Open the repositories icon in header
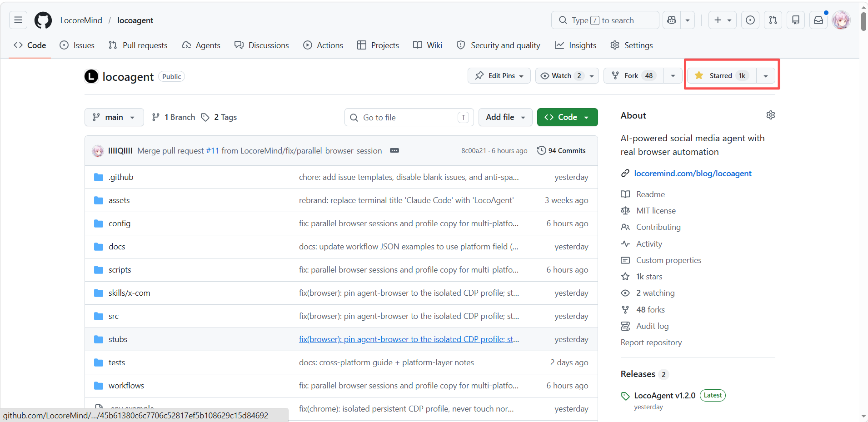This screenshot has height=422, width=868. 796,20
